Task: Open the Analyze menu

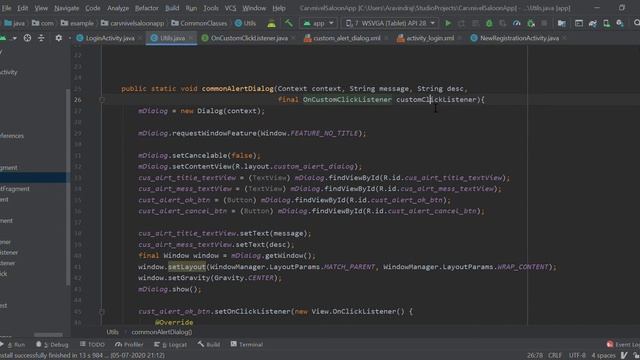Action: (118, 8)
